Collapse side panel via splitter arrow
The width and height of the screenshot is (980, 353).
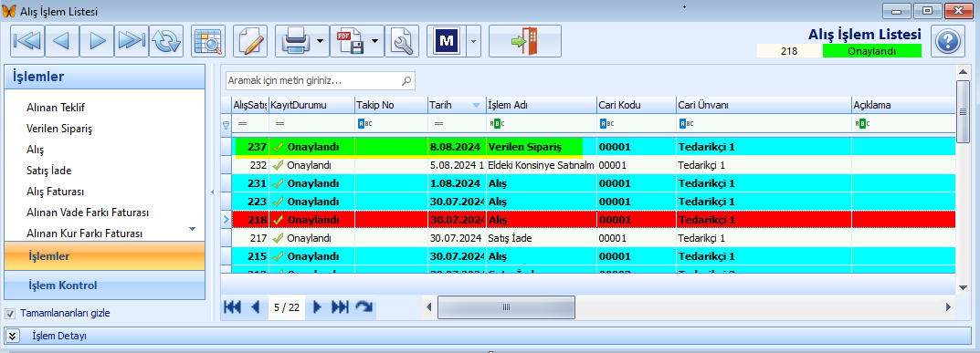pyautogui.click(x=213, y=192)
